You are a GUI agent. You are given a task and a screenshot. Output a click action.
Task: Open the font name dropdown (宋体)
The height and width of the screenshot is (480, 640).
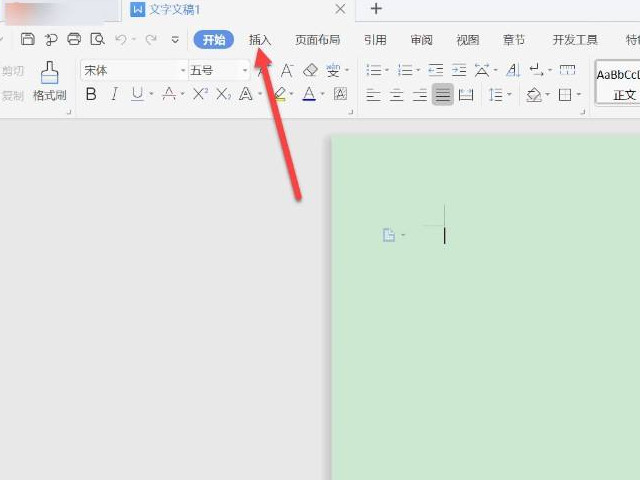click(x=183, y=71)
